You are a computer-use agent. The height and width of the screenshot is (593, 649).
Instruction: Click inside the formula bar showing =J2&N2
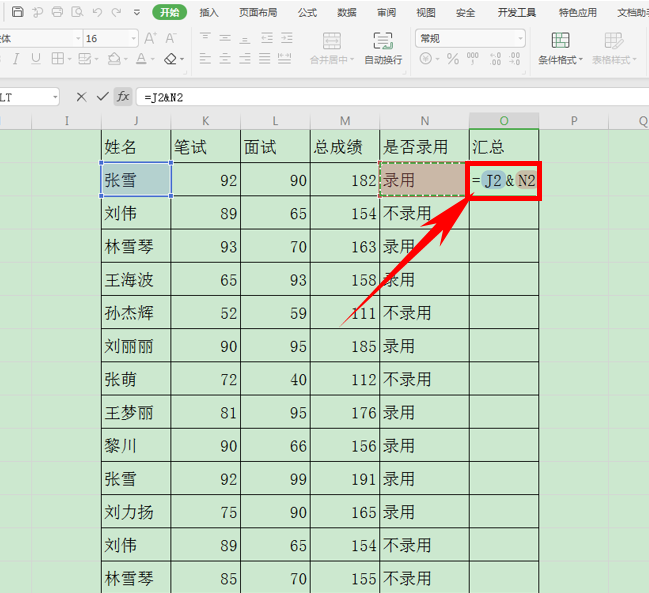click(392, 97)
